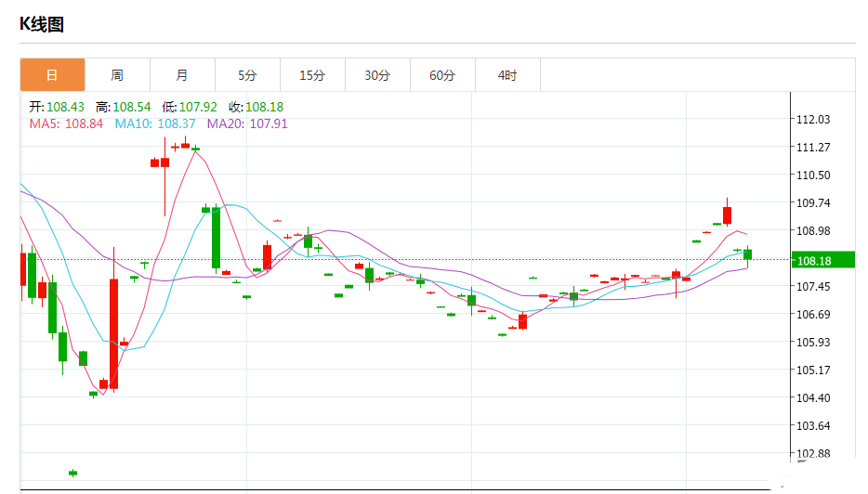Click the 收:108.18 close price readout

click(256, 107)
